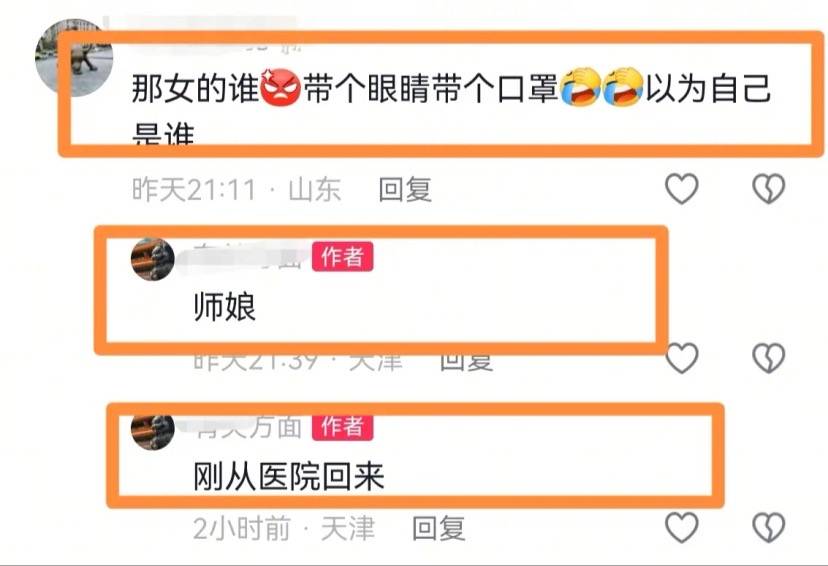Select the comment text 那女的谁
Image resolution: width=828 pixels, height=566 pixels.
(195, 88)
